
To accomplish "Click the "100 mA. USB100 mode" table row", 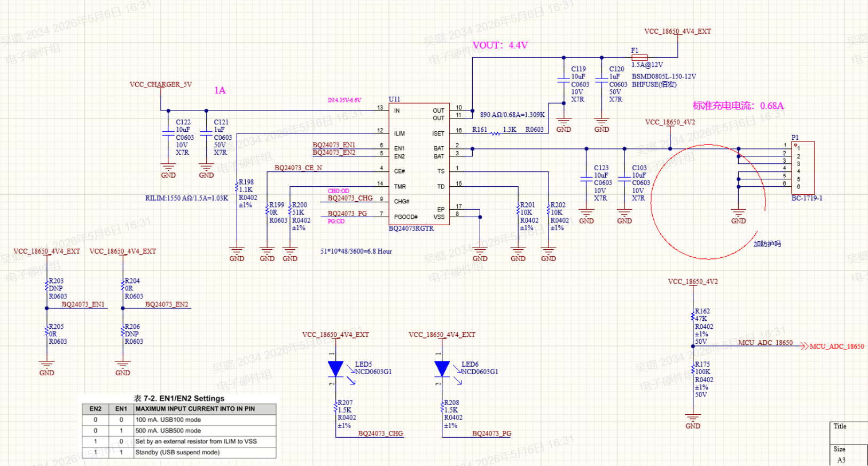I will [x=179, y=420].
